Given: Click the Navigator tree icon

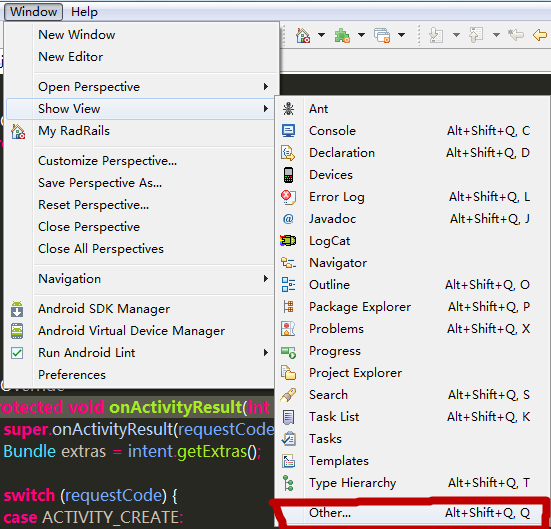Looking at the screenshot, I should tap(289, 263).
